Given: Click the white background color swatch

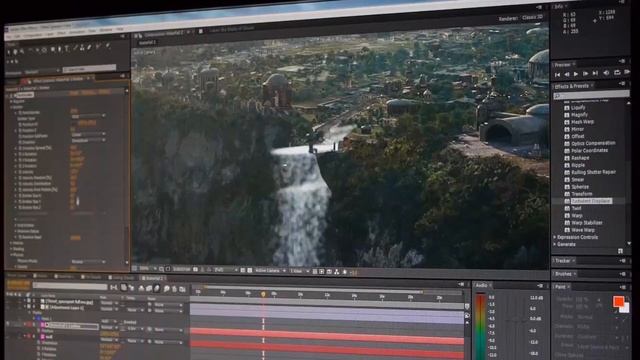Looking at the screenshot, I should (625, 308).
